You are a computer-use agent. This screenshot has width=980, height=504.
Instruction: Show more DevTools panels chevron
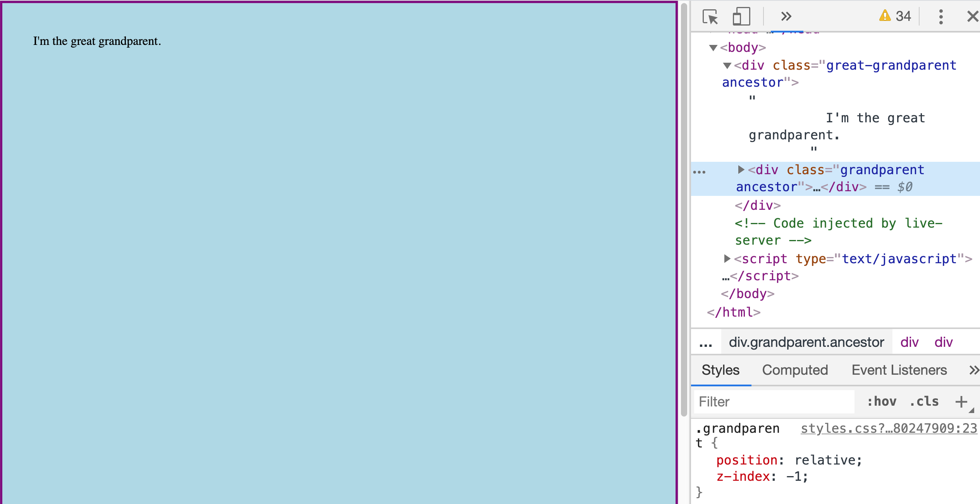[786, 17]
